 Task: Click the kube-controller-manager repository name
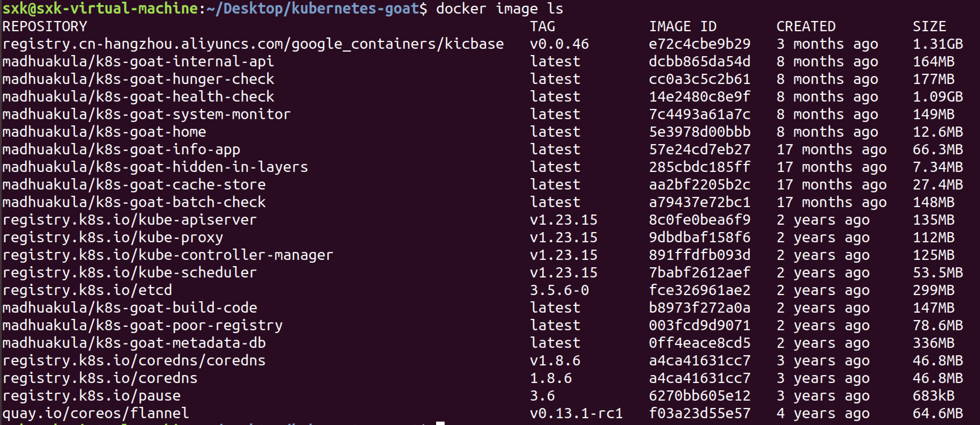click(x=167, y=255)
